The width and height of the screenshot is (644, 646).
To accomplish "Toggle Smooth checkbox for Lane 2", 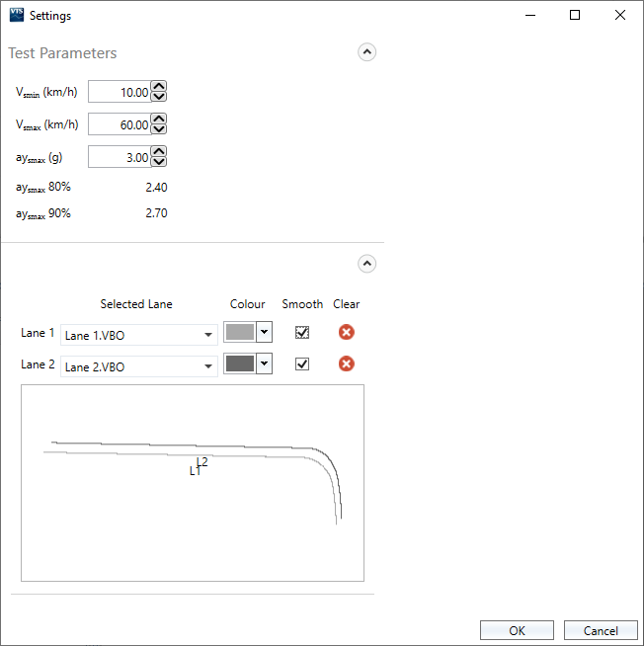I will pyautogui.click(x=302, y=364).
